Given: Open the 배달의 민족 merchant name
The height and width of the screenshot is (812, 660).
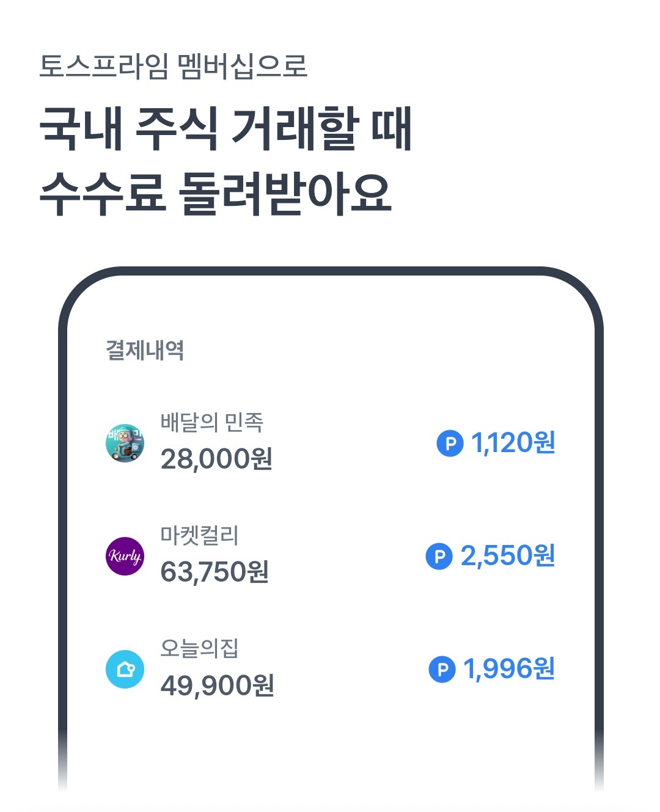Looking at the screenshot, I should 212,422.
